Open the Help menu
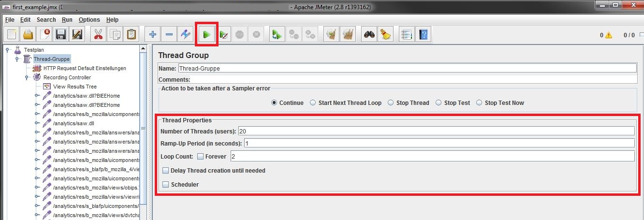This screenshot has height=220, width=644. pos(112,20)
